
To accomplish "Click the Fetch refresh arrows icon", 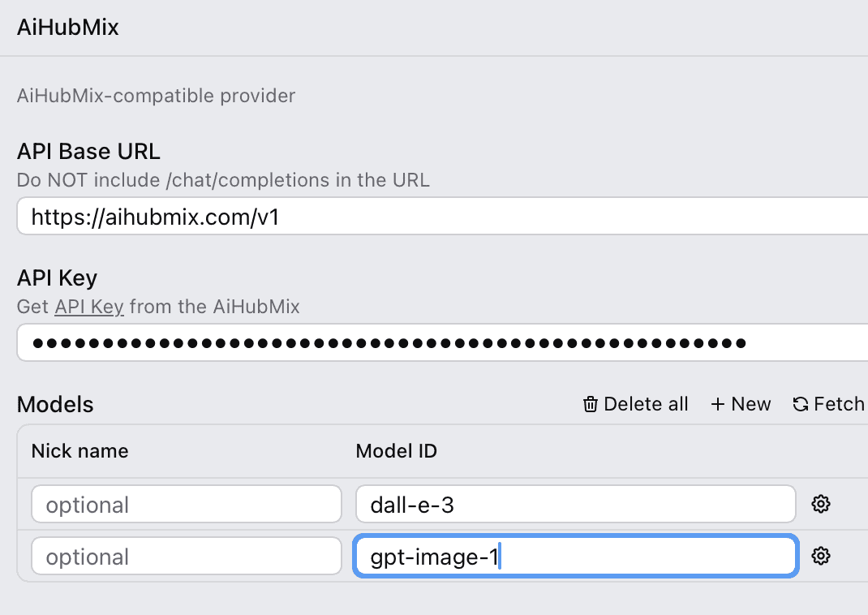I will point(801,404).
